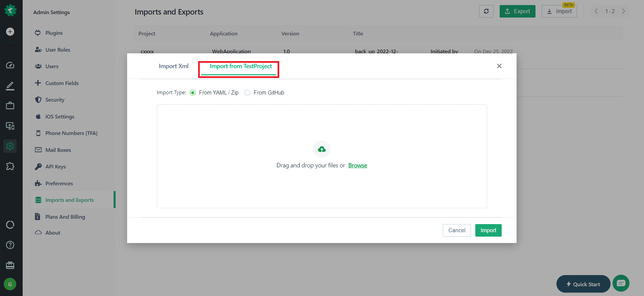Viewport: 644px width, 296px height.
Task: Click the plus create-new icon in sidebar
Action: 10,32
